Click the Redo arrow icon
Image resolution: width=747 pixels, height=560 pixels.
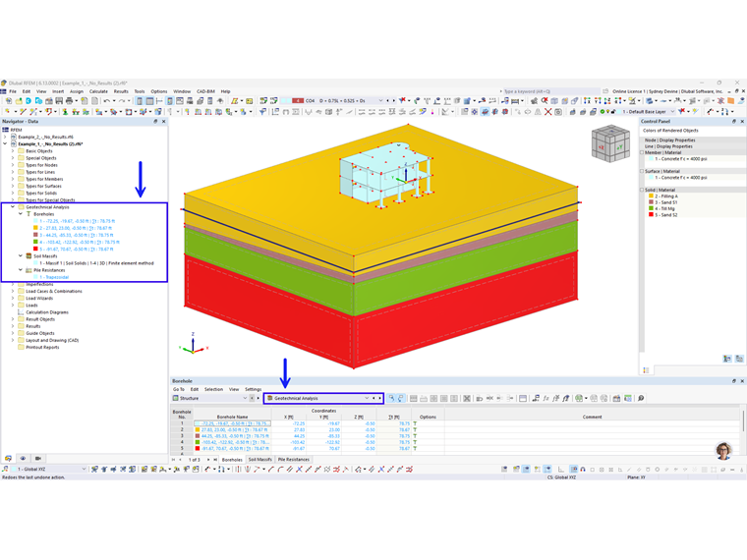(122, 101)
